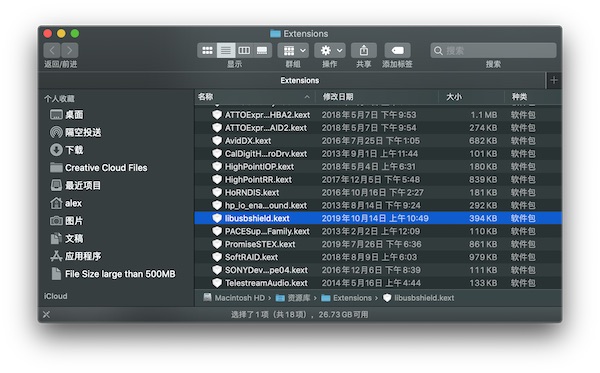Screen dimensions: 600x373
Task: Click the add tags (添加标签) button
Action: [x=397, y=50]
